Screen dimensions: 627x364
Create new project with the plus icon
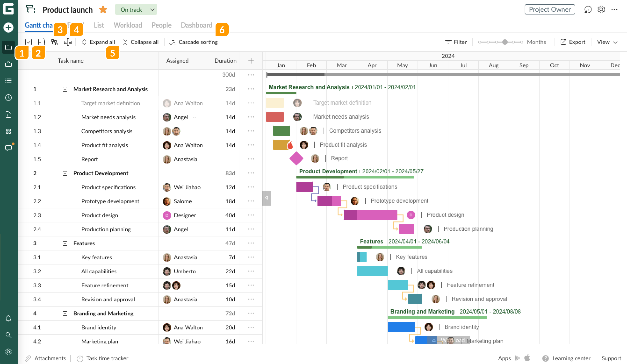[x=8, y=28]
